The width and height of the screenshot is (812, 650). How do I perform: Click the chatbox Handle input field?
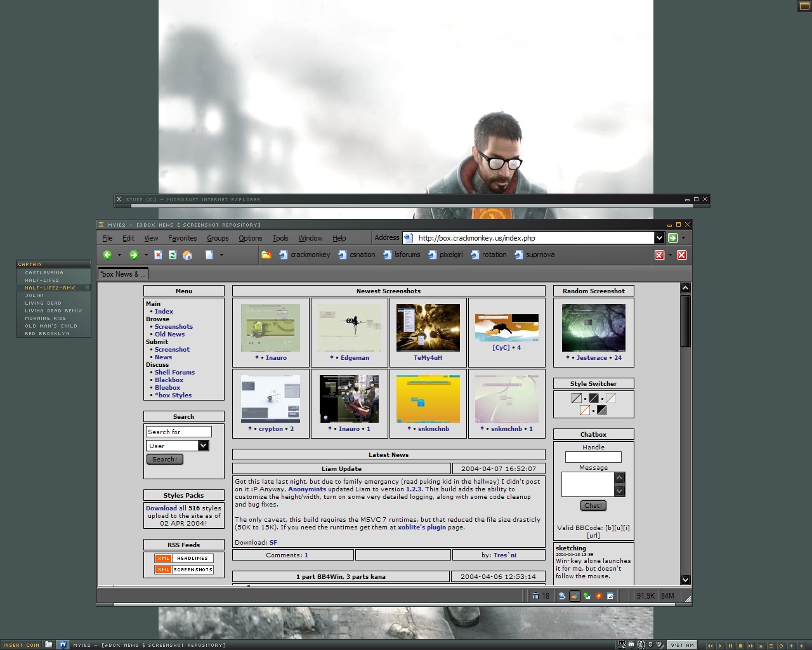[593, 457]
